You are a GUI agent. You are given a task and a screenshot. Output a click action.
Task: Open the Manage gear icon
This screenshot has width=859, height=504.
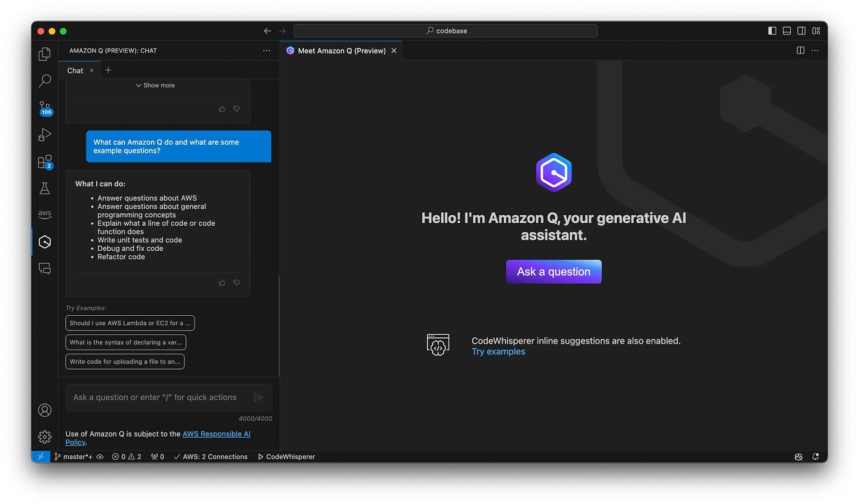tap(45, 437)
